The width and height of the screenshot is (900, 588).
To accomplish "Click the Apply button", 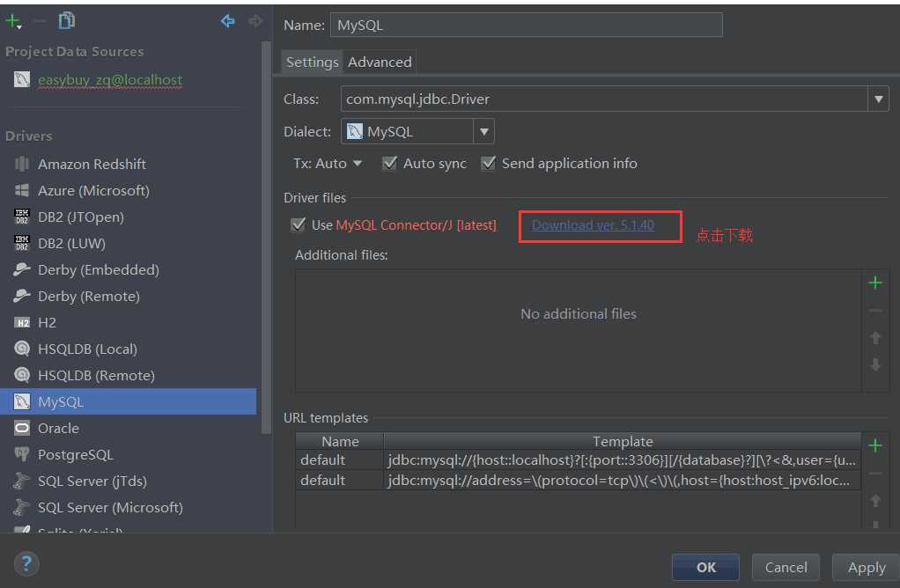I will (x=867, y=568).
